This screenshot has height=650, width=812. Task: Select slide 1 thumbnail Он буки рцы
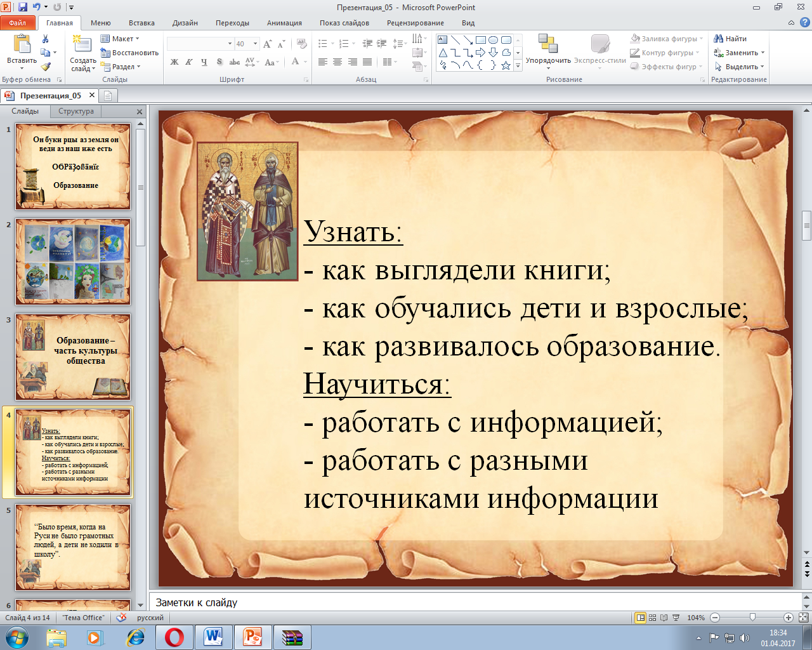[x=73, y=167]
